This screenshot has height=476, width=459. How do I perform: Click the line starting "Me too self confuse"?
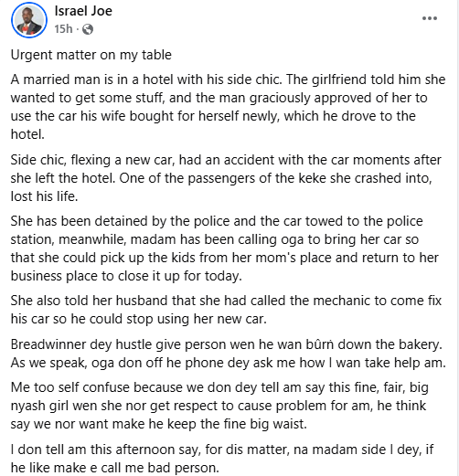click(x=219, y=387)
